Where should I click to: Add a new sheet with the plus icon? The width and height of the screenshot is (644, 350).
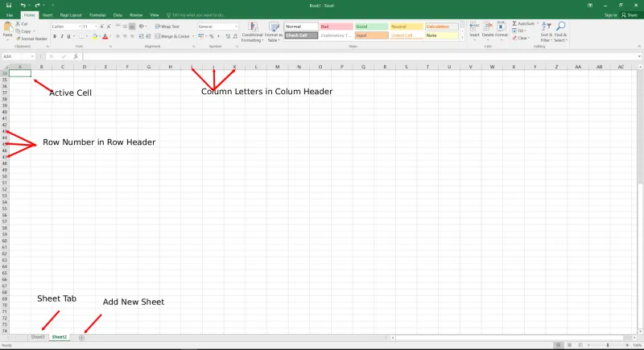tap(81, 337)
